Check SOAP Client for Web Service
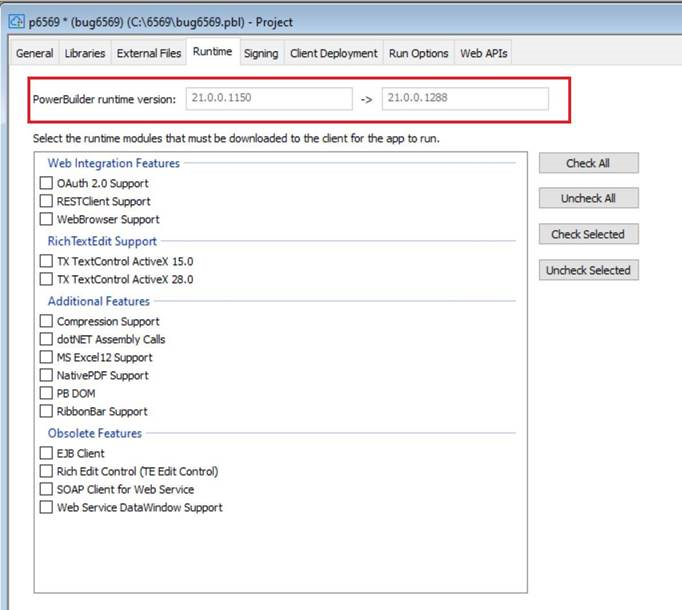This screenshot has width=682, height=610. pos(46,489)
